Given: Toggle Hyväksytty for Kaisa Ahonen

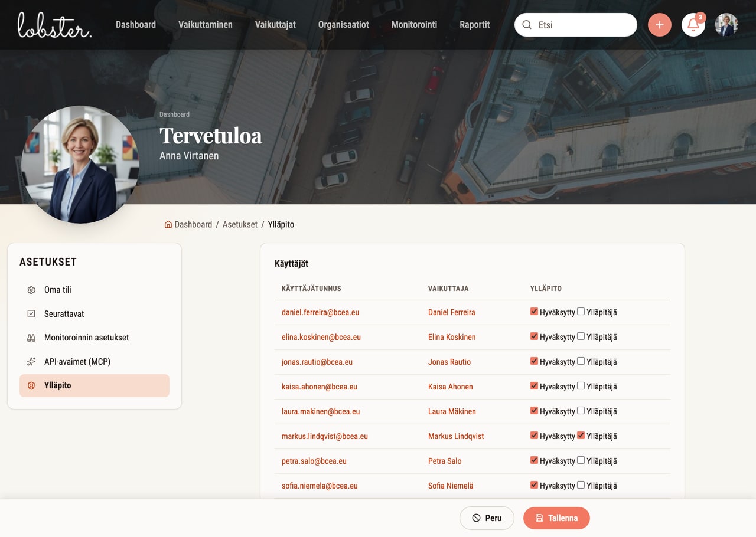Looking at the screenshot, I should 534,386.
